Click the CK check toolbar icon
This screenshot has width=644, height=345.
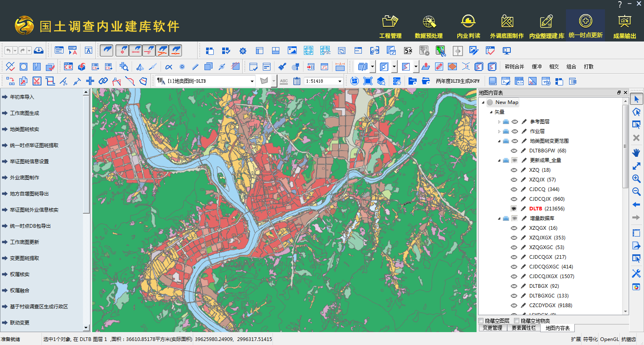pyautogui.click(x=68, y=67)
